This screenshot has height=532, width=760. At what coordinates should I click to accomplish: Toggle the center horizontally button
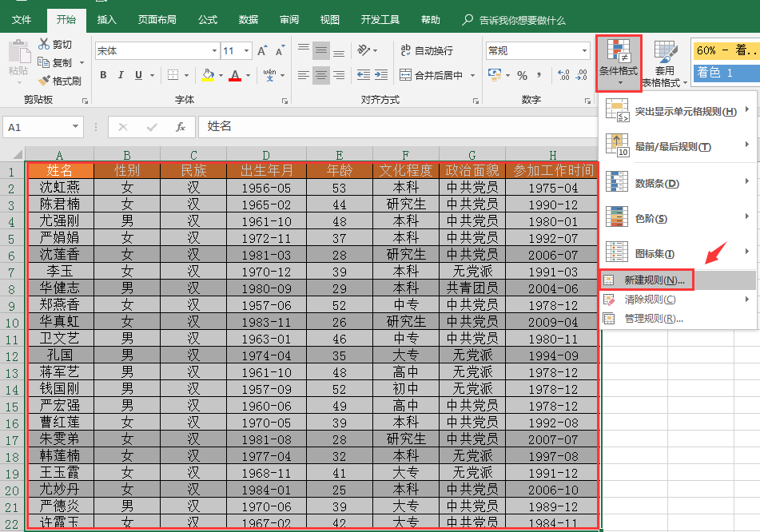[321, 75]
